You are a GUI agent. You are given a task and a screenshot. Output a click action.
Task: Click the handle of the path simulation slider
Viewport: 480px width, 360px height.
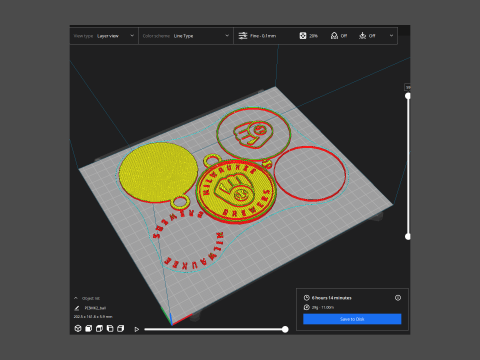[x=285, y=329]
